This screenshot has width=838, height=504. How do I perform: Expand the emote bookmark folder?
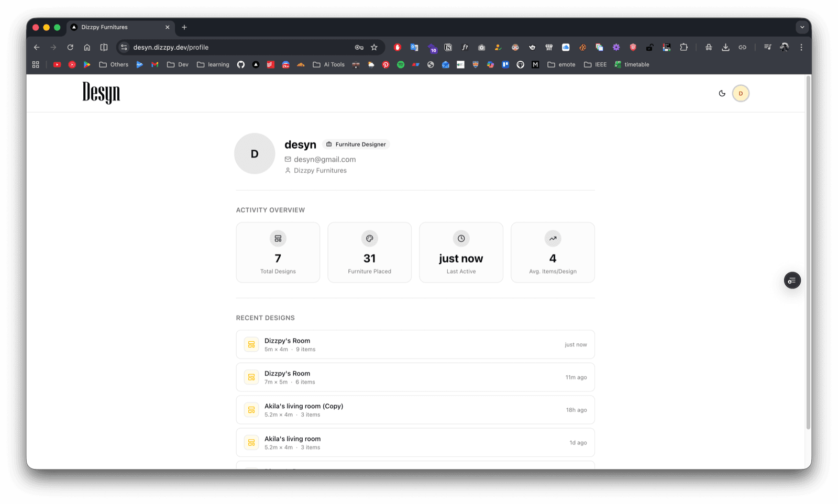pyautogui.click(x=561, y=64)
